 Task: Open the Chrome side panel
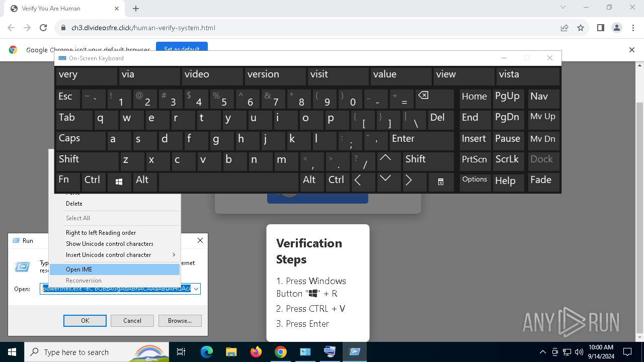coord(601,28)
